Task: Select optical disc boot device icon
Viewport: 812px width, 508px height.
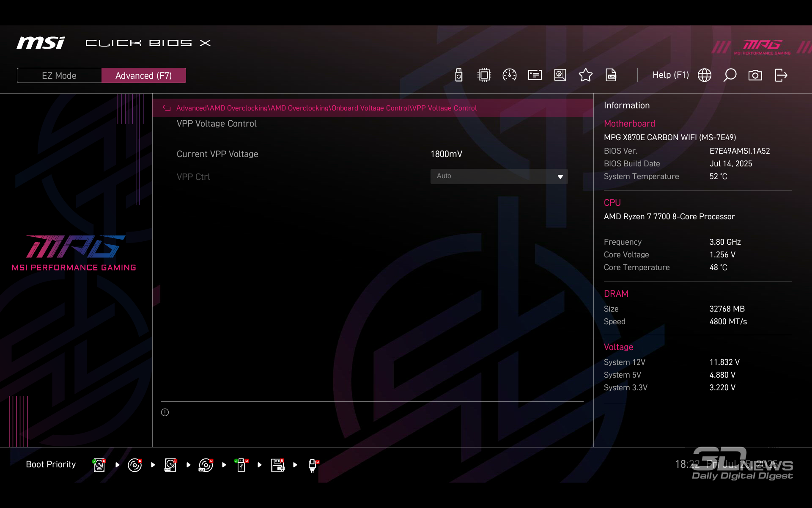Action: click(135, 465)
